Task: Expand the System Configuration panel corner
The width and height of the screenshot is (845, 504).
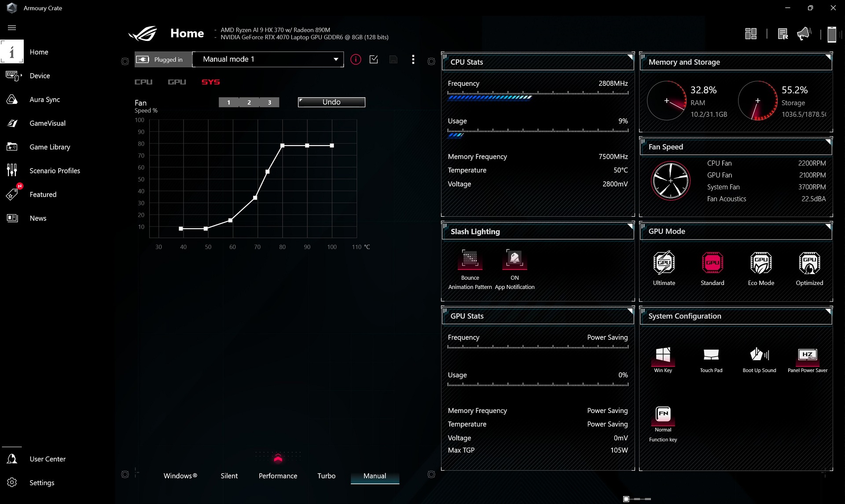Action: [x=828, y=311]
